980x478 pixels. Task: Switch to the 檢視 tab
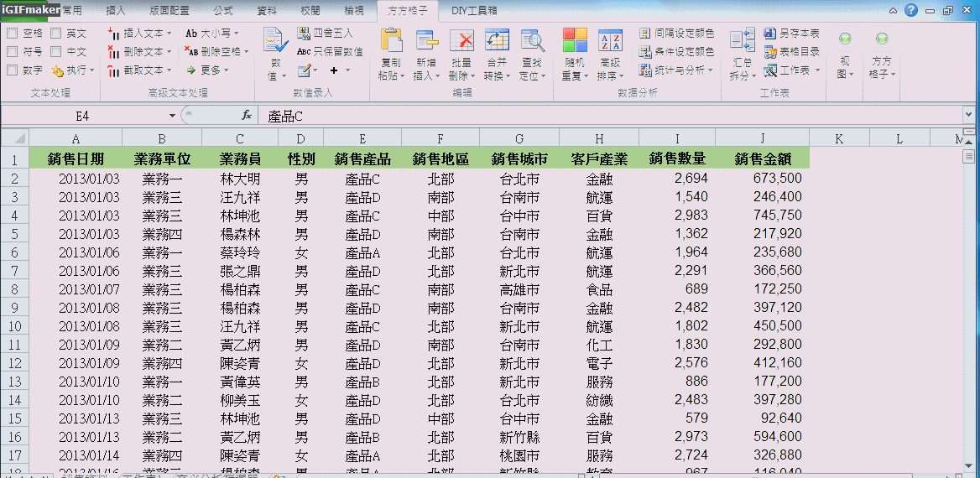tap(354, 11)
